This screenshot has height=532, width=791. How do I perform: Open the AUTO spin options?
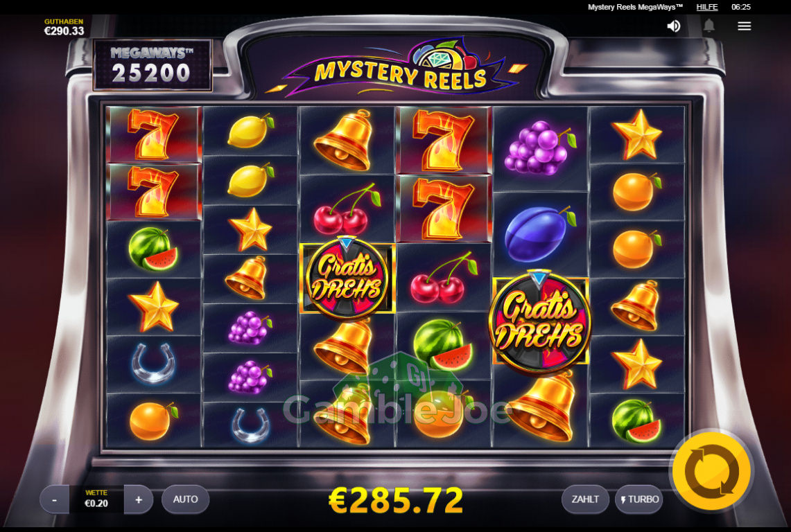coord(185,499)
